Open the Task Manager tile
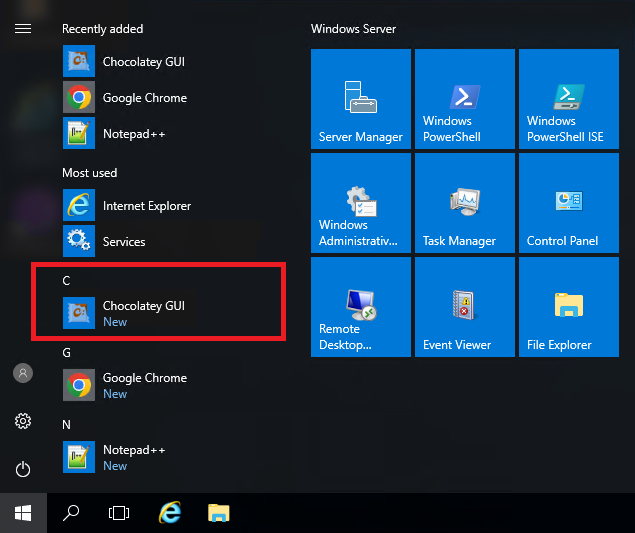635x533 pixels. [x=465, y=203]
